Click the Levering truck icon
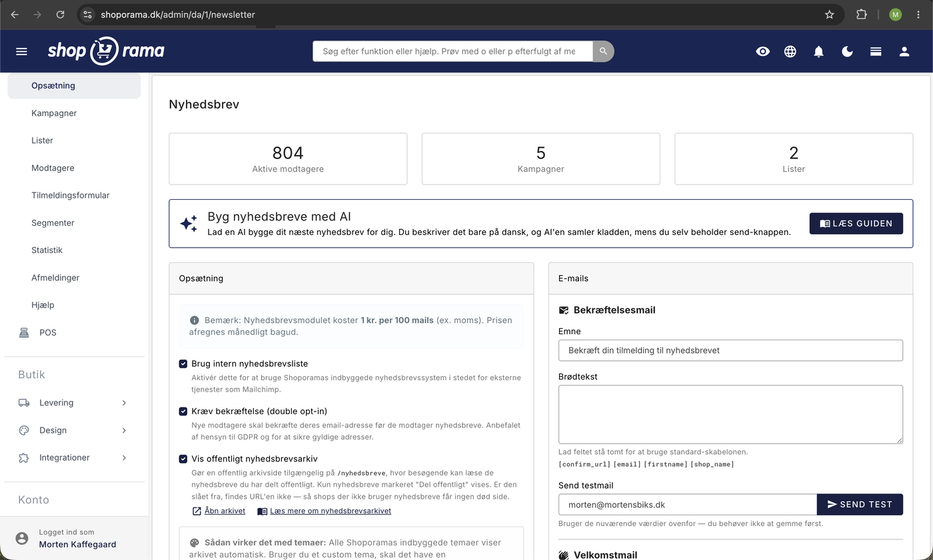The width and height of the screenshot is (933, 560). 24,403
